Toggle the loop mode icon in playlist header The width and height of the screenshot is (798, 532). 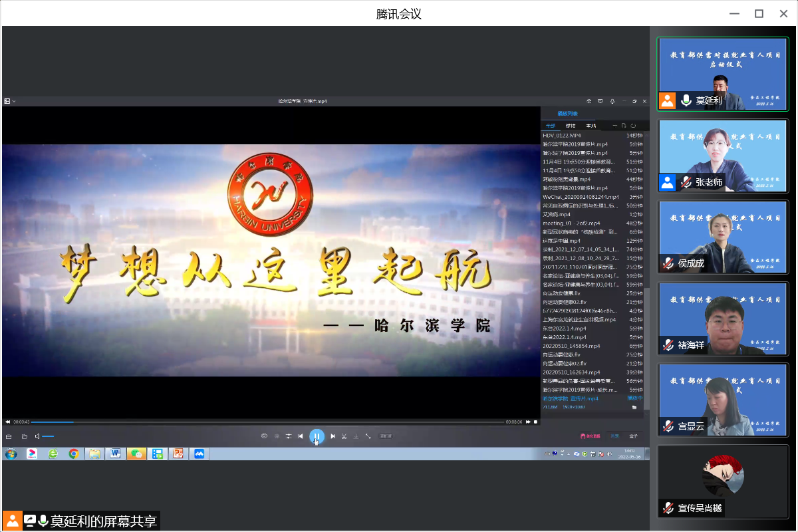pyautogui.click(x=633, y=126)
